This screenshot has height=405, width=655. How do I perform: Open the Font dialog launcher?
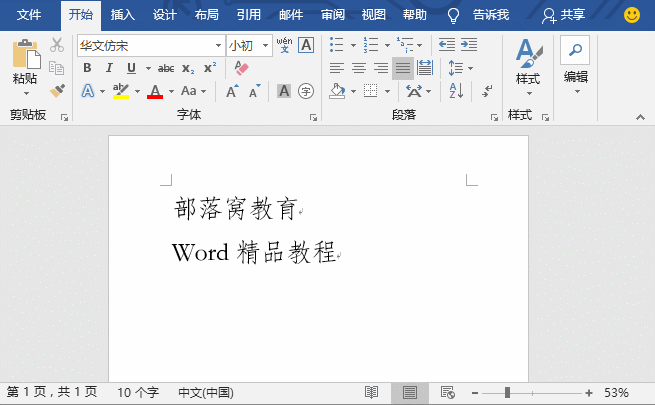pyautogui.click(x=313, y=117)
